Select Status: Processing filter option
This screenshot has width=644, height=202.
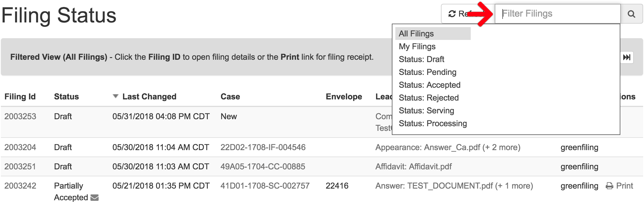[433, 123]
